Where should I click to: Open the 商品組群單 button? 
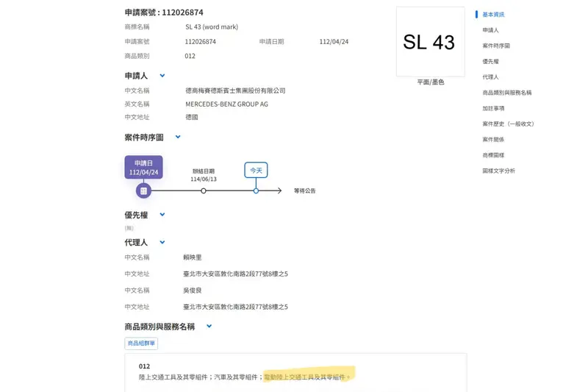pos(141,343)
